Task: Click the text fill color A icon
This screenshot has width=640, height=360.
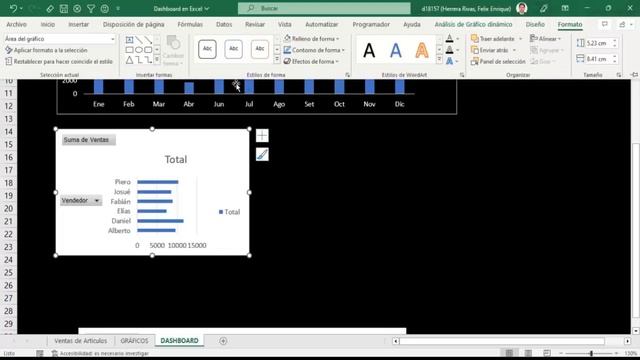Action: (449, 39)
